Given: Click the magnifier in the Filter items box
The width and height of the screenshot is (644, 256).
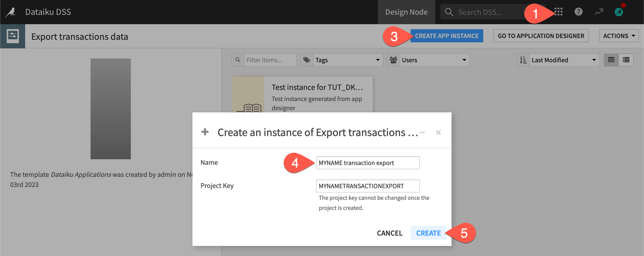Looking at the screenshot, I should [x=238, y=60].
